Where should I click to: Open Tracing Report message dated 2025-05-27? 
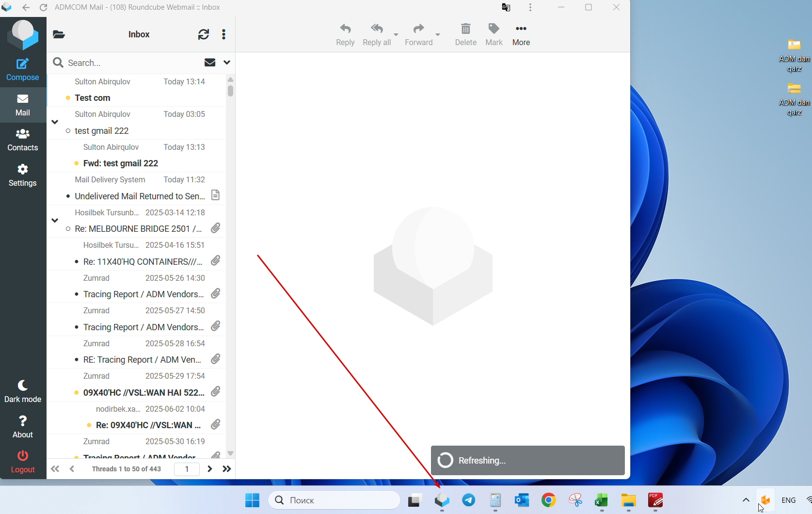click(136, 319)
